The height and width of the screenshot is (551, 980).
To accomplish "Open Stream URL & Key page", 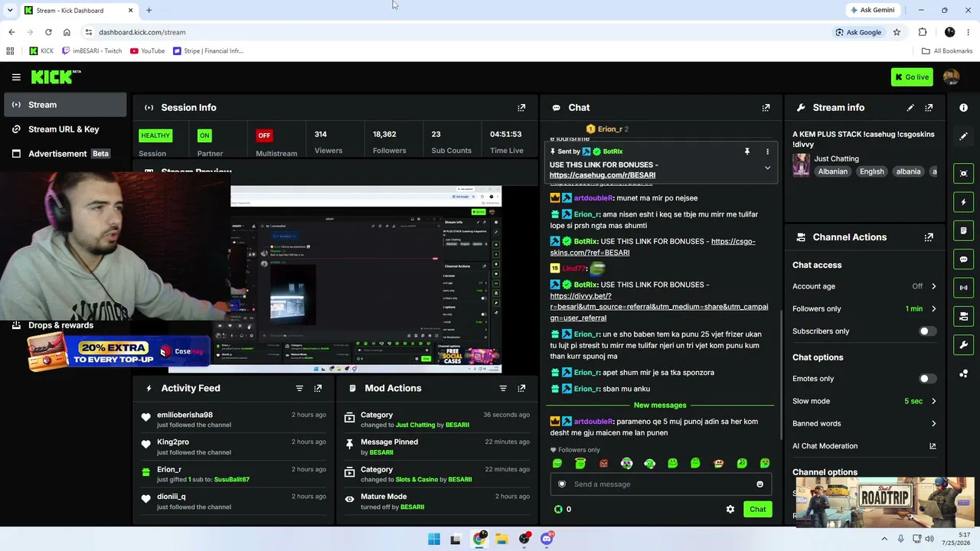I will 64,129.
